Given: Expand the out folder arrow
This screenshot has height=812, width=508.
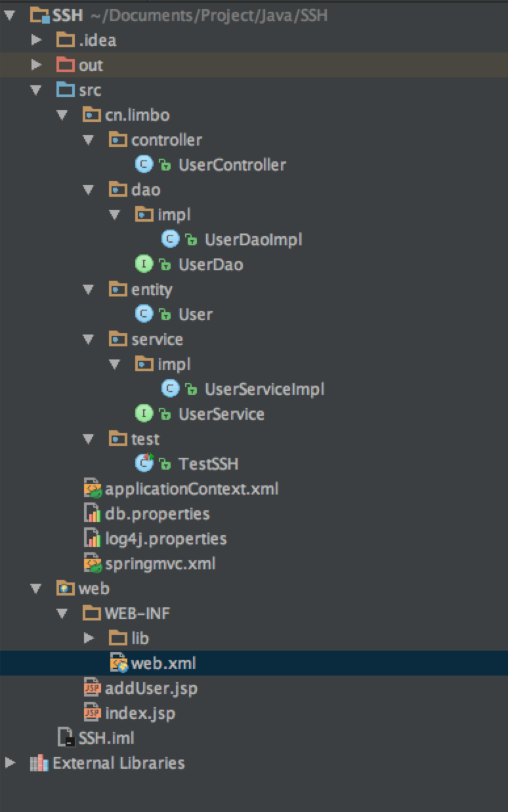Looking at the screenshot, I should [x=37, y=65].
